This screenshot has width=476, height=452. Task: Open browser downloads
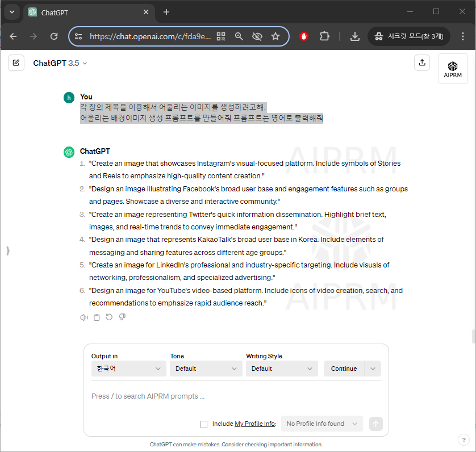(x=355, y=36)
